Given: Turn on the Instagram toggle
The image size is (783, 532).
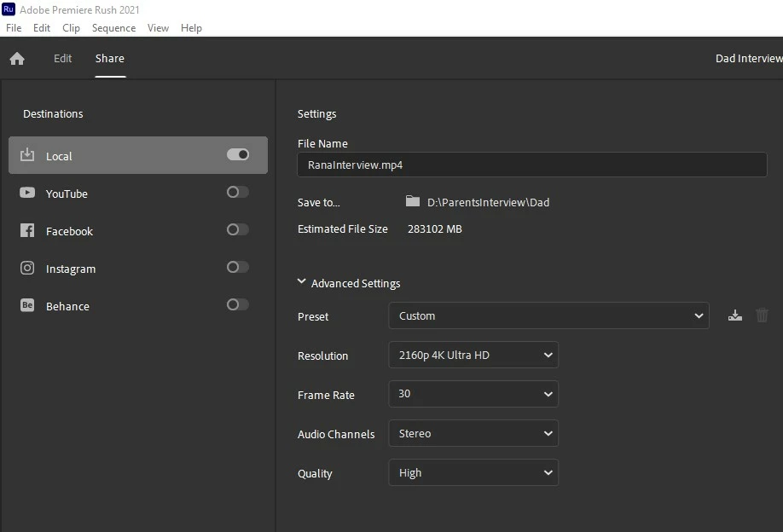Looking at the screenshot, I should (238, 268).
